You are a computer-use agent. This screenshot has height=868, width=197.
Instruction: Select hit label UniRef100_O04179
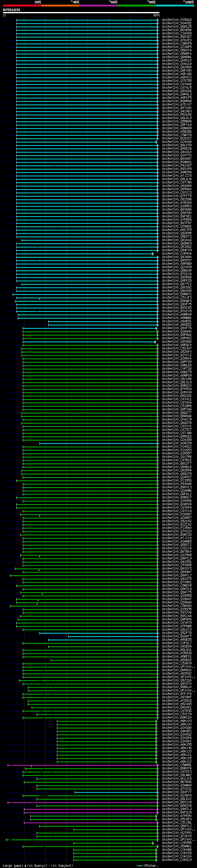(177, 420)
